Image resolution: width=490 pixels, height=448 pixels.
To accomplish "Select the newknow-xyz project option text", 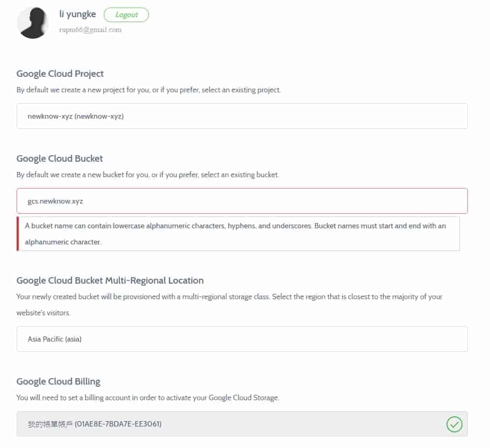I will click(x=76, y=116).
